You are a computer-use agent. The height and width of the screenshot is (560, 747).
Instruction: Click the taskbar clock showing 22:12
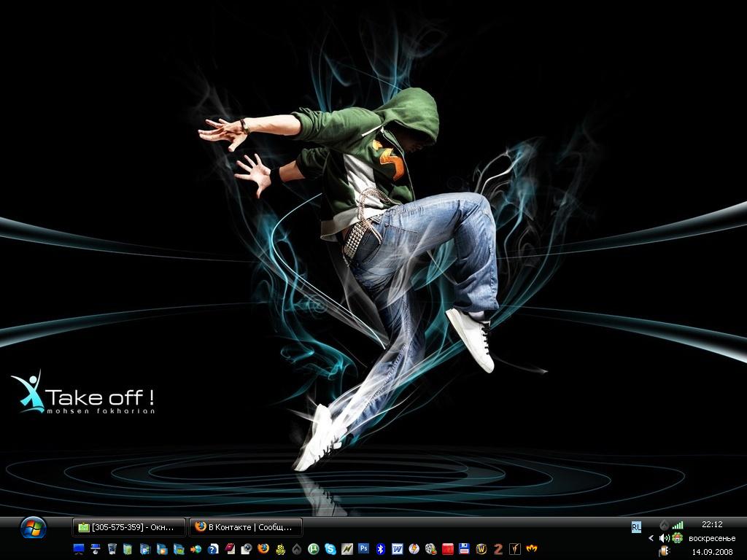coord(712,524)
